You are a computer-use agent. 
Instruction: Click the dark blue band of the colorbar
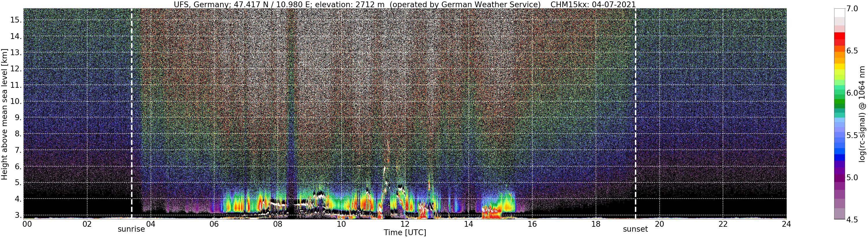[839, 157]
